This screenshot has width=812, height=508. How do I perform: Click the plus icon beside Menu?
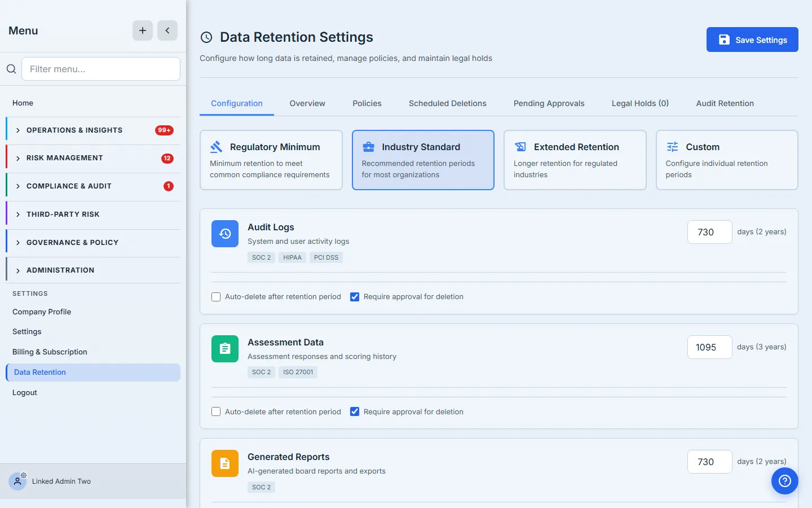(x=143, y=30)
